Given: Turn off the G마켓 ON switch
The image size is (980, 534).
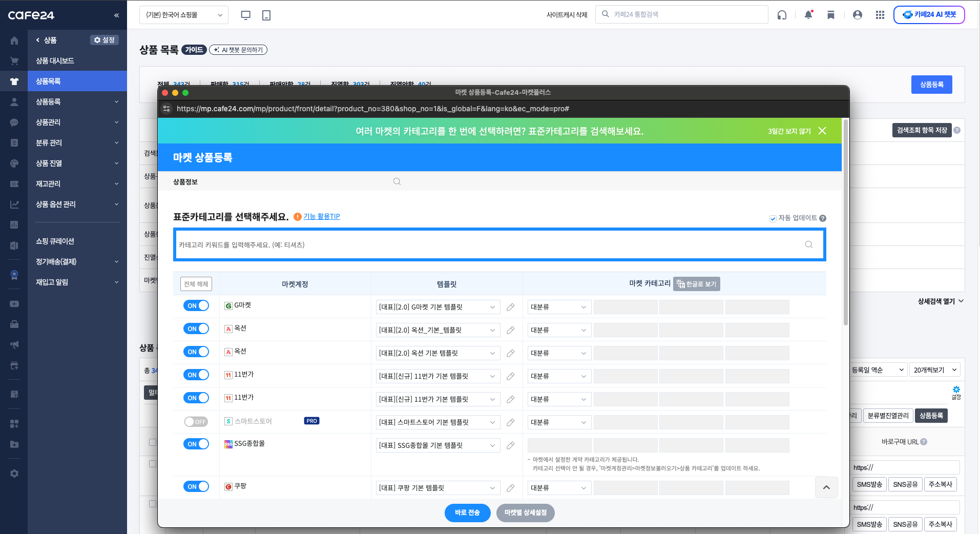Looking at the screenshot, I should point(196,306).
